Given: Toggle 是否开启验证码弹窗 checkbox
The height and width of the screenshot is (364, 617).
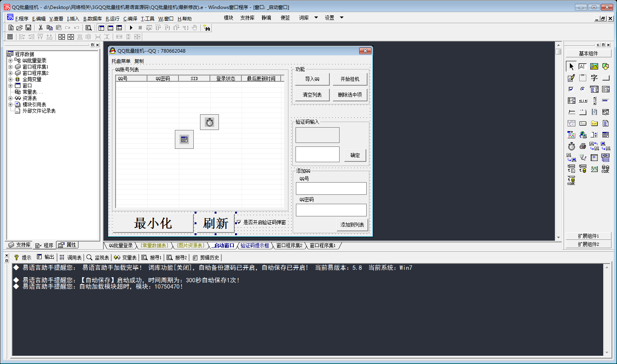Looking at the screenshot, I should (x=239, y=222).
